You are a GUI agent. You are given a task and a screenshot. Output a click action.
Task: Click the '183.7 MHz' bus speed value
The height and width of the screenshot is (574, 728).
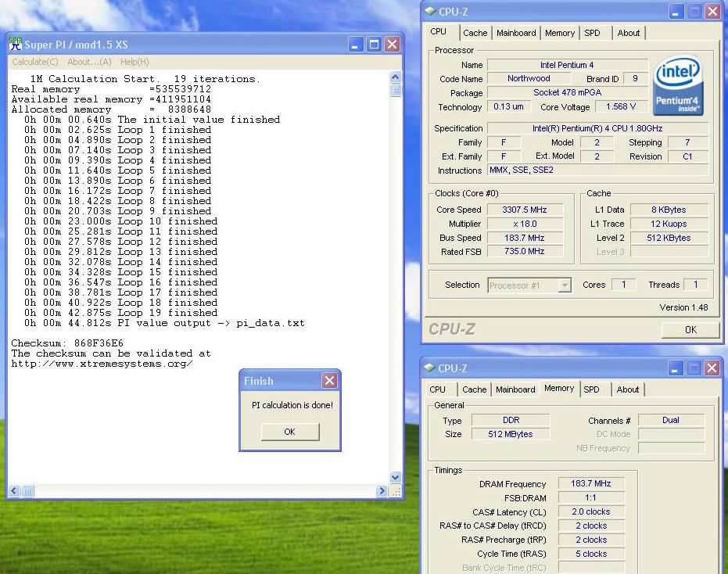525,238
